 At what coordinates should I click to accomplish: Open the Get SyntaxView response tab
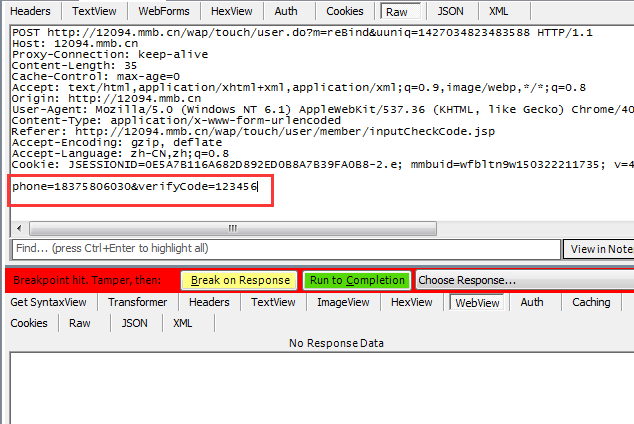(x=49, y=302)
